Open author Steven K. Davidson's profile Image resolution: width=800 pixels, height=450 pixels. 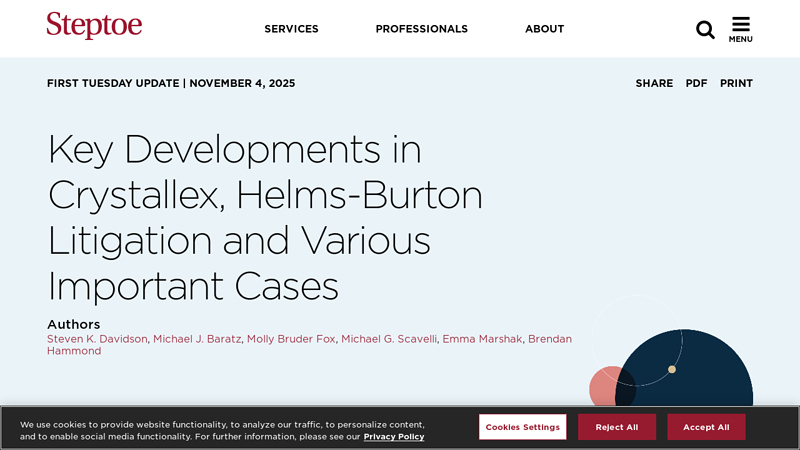pyautogui.click(x=97, y=339)
